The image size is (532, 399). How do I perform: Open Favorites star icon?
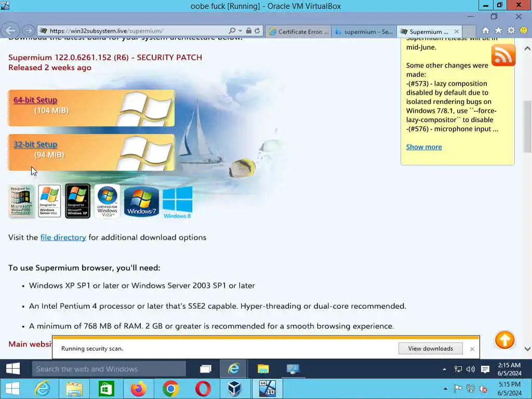(498, 31)
